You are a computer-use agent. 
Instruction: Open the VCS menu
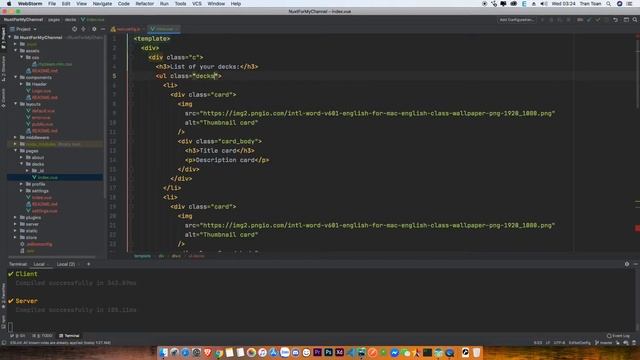click(x=197, y=4)
